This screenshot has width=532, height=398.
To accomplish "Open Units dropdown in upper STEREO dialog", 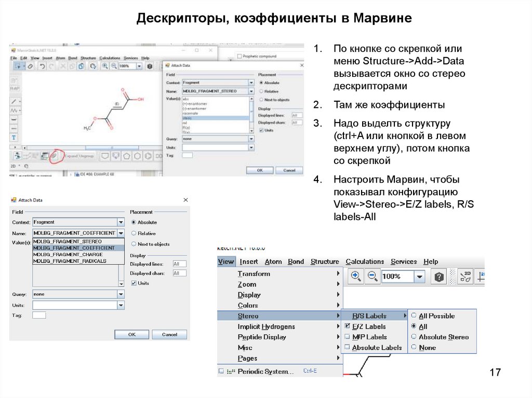I will tap(251, 147).
